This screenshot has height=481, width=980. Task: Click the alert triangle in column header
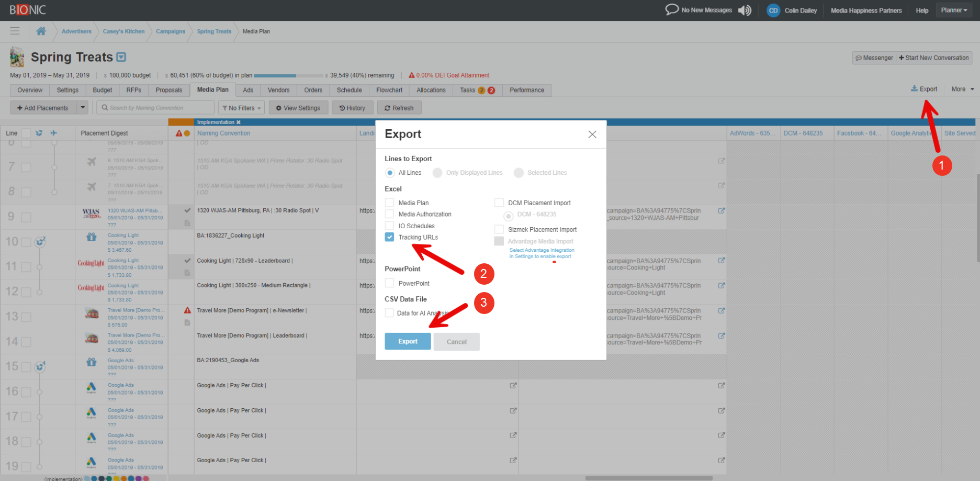click(x=179, y=133)
